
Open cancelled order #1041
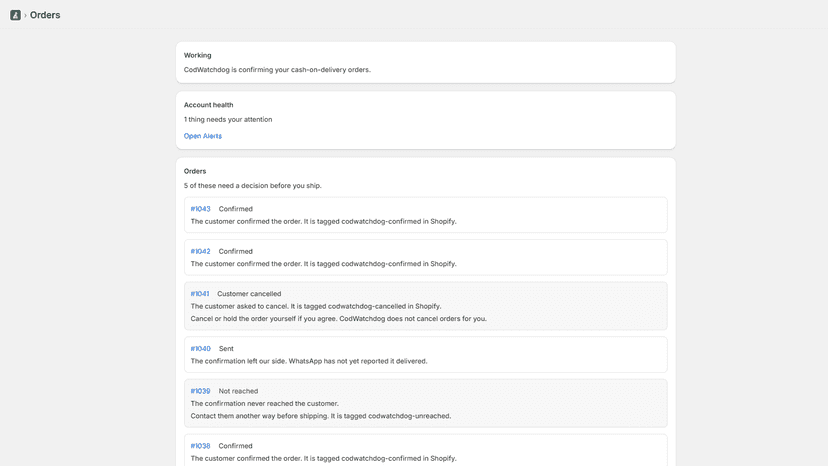tap(200, 293)
